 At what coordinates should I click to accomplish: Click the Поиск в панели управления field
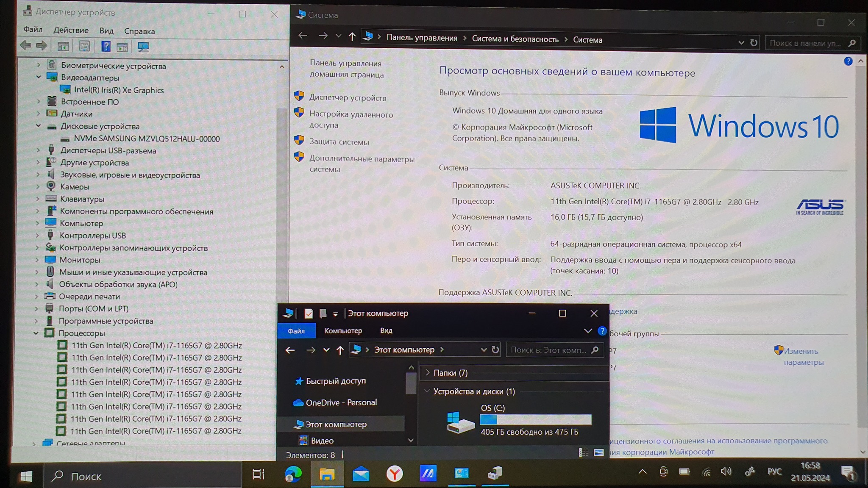805,43
